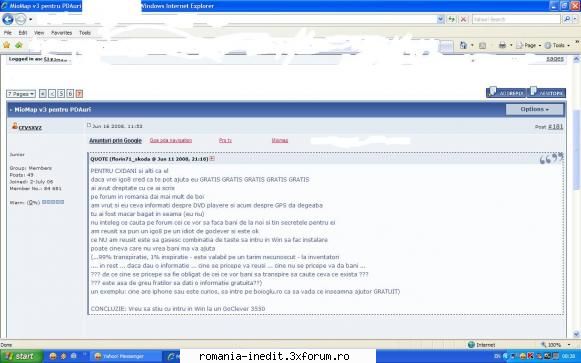Go to page 5
This screenshot has height=363, width=581.
click(x=61, y=94)
